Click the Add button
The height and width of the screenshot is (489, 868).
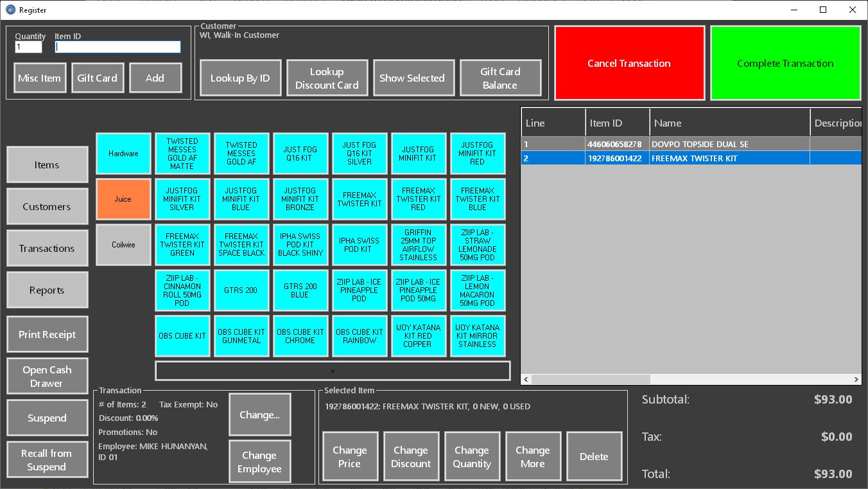[x=155, y=78]
